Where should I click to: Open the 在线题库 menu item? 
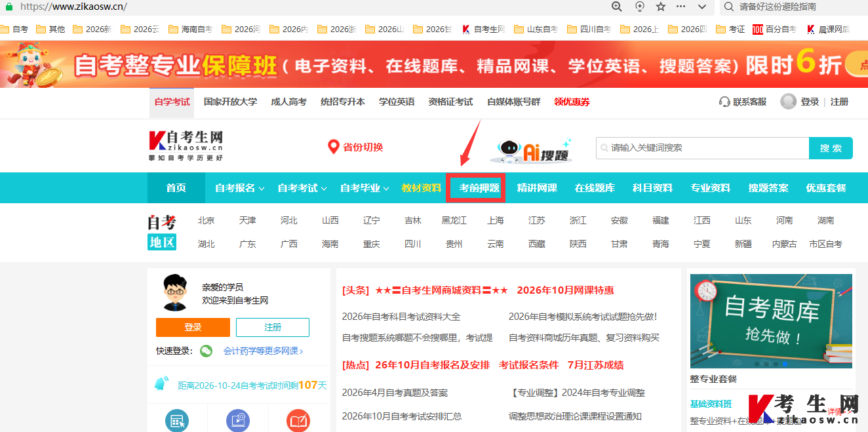point(595,188)
